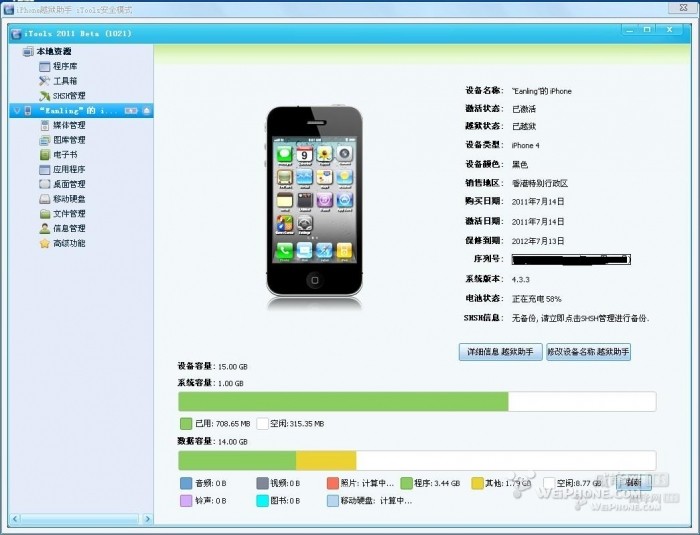Select 桌面管理 under the device

pyautogui.click(x=69, y=184)
